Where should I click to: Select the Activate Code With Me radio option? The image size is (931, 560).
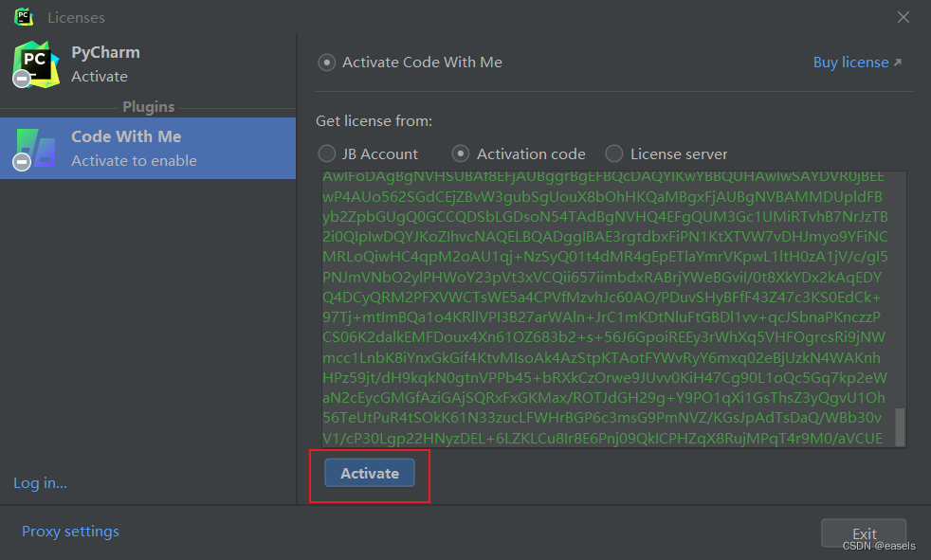[x=326, y=61]
